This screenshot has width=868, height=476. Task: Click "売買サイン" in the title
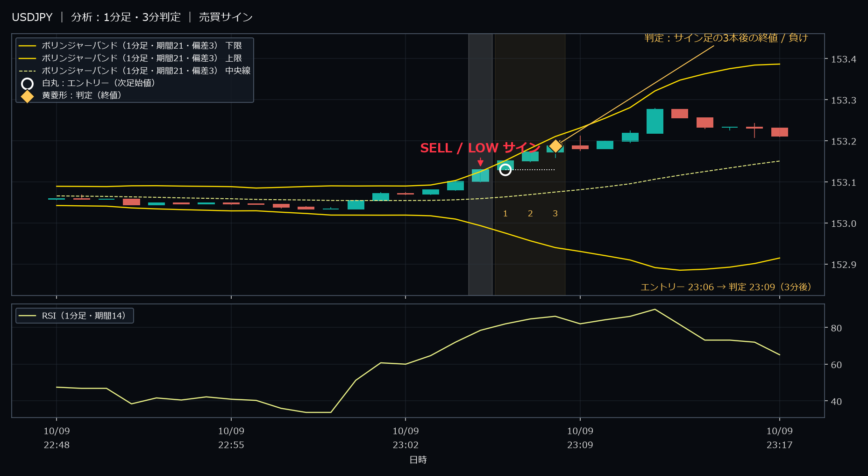(x=226, y=17)
